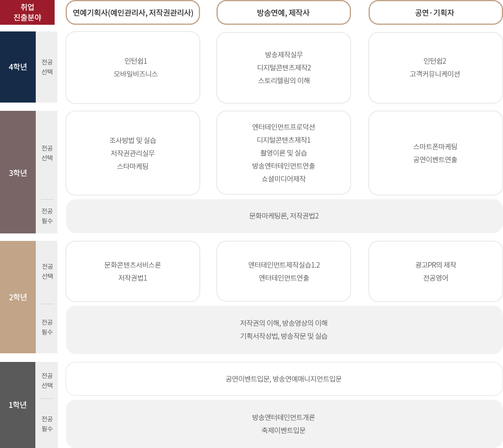Screen dimensions: 503x448
Task: Select the 3학년 year label
Action: [x=18, y=172]
